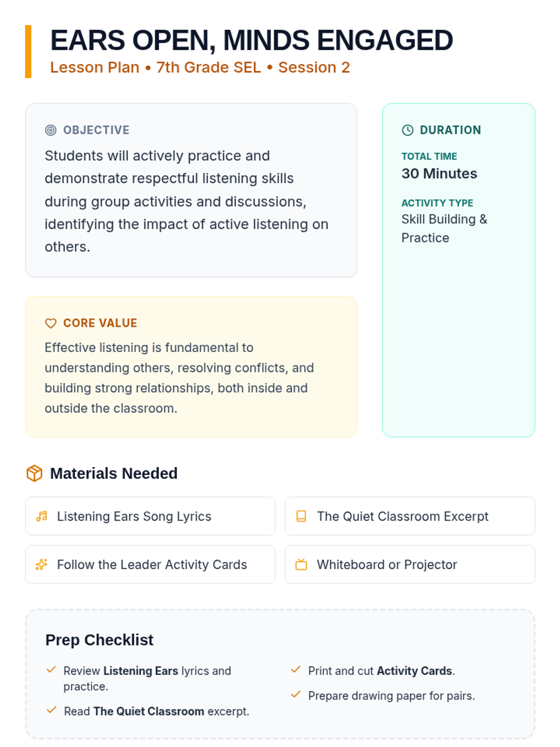Click the sparkle icon for Activity Cards
The height and width of the screenshot is (747, 560).
42,564
